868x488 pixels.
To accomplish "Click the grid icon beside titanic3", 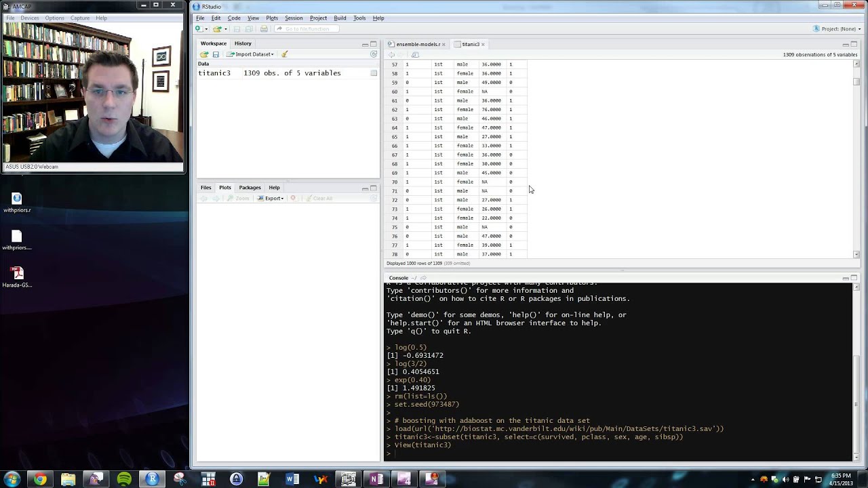I will pos(374,73).
